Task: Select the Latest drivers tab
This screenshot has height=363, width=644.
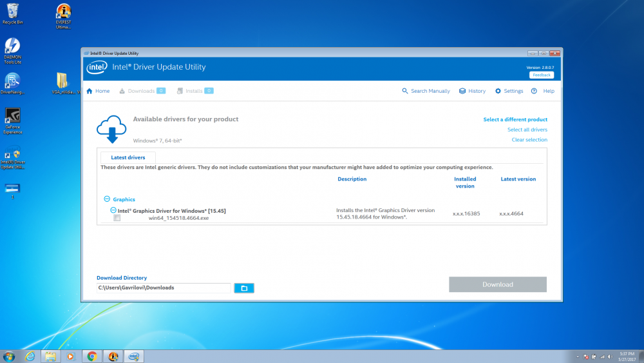Action: click(x=128, y=157)
